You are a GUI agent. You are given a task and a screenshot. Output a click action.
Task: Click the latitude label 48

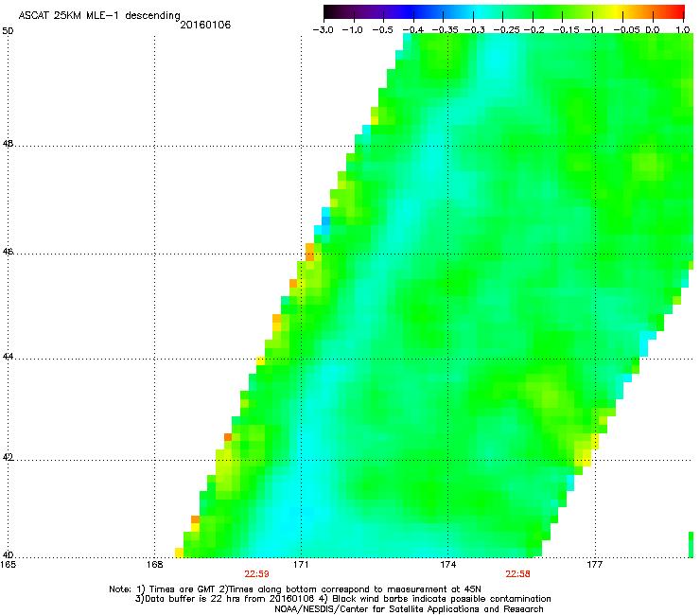[x=8, y=144]
